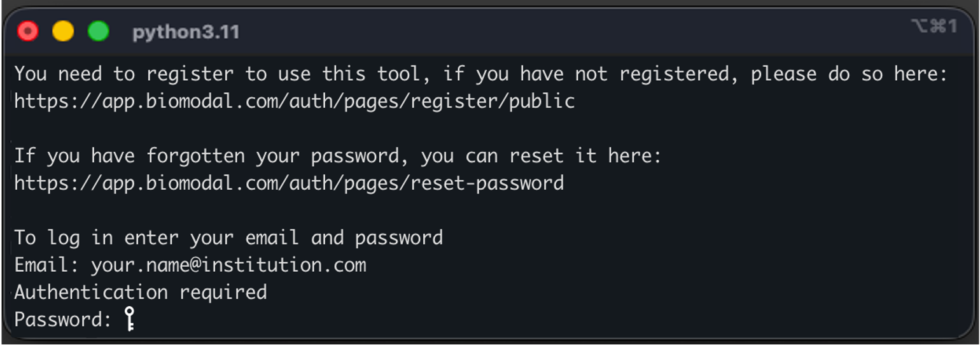980x347 pixels.
Task: Minimize the terminal with the yellow button
Action: point(63,31)
